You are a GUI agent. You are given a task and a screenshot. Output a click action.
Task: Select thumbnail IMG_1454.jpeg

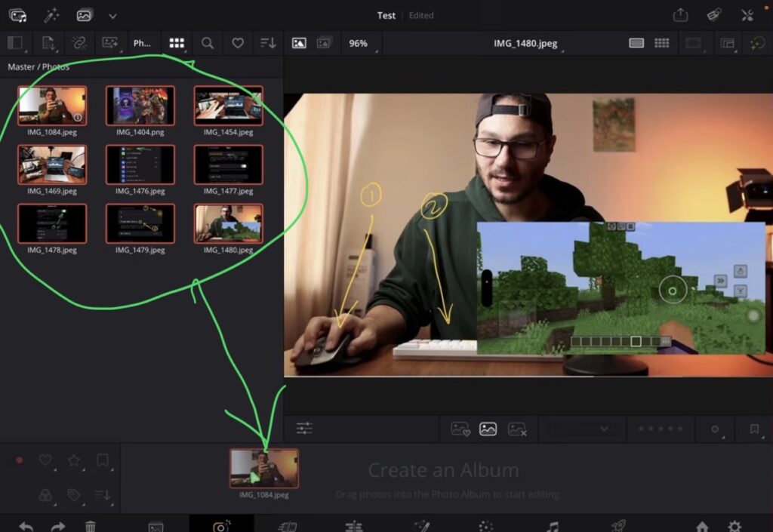point(228,106)
